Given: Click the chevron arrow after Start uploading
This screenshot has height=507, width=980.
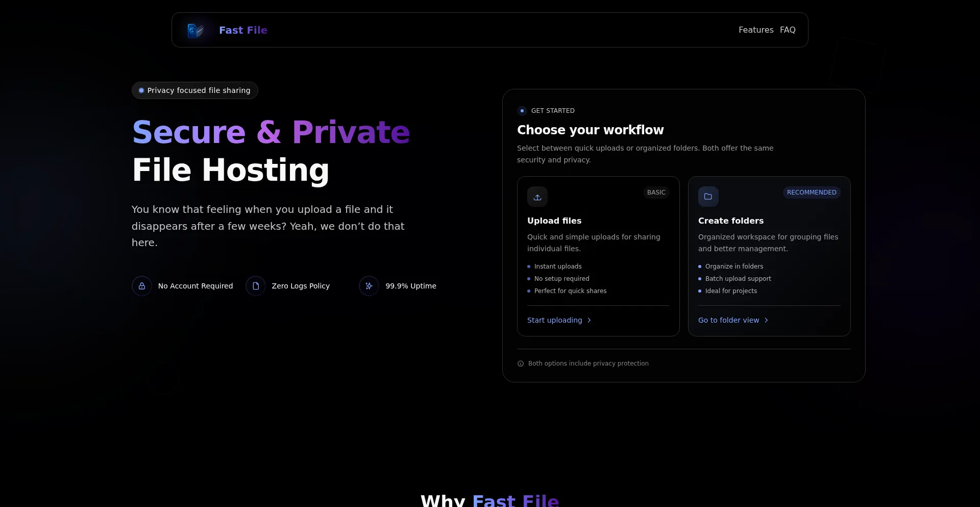Looking at the screenshot, I should coord(589,320).
